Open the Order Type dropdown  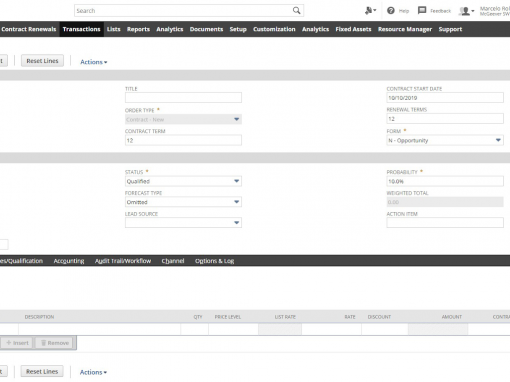coord(183,119)
